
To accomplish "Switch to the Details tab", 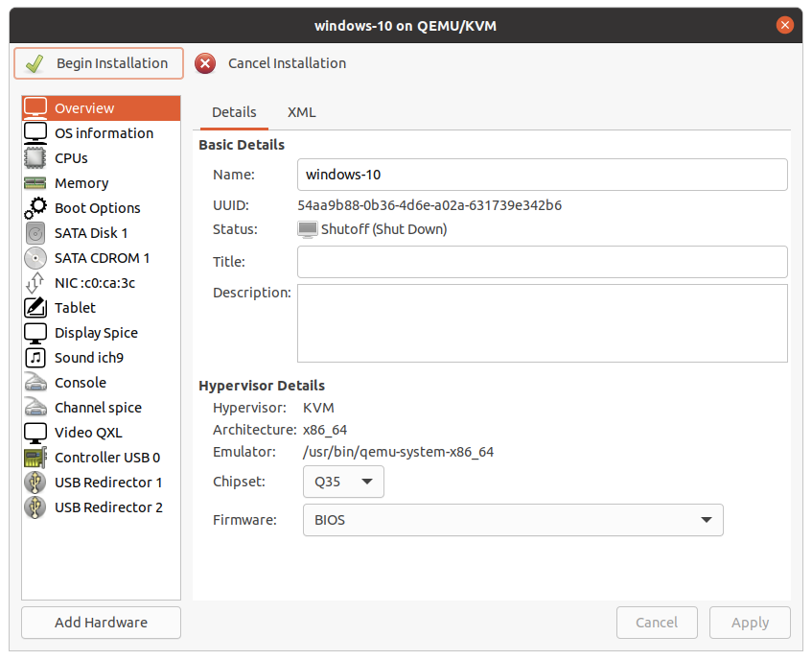I will pyautogui.click(x=234, y=112).
